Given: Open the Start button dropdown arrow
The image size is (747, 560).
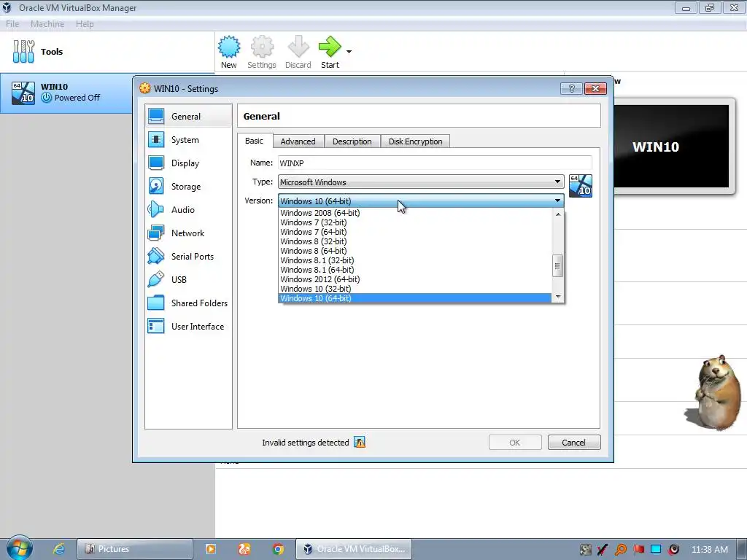Looking at the screenshot, I should (349, 52).
